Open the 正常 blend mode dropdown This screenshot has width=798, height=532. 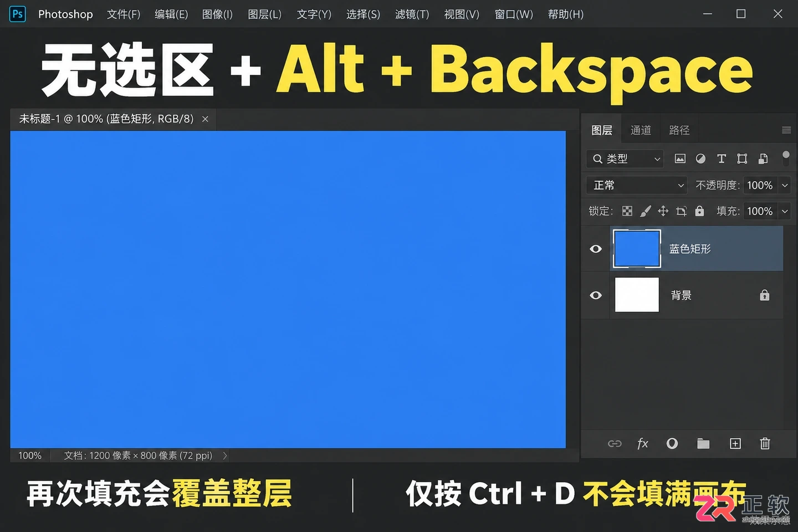637,185
